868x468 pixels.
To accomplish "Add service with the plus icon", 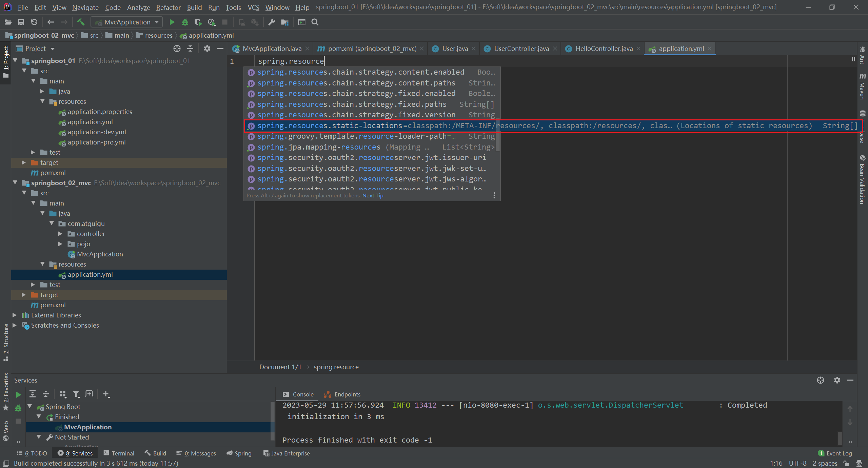I will [106, 394].
